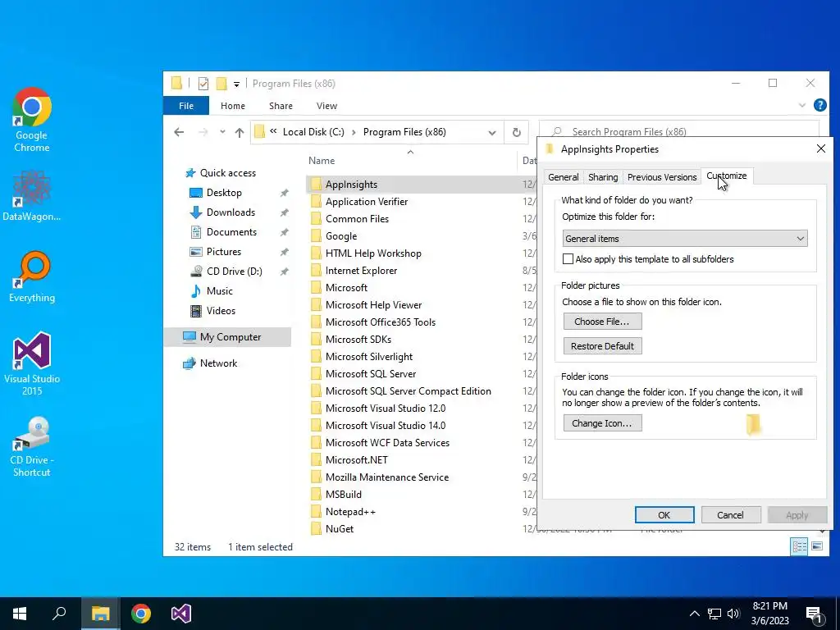The width and height of the screenshot is (840, 630).
Task: Select Desktop in navigation pane
Action: point(224,192)
